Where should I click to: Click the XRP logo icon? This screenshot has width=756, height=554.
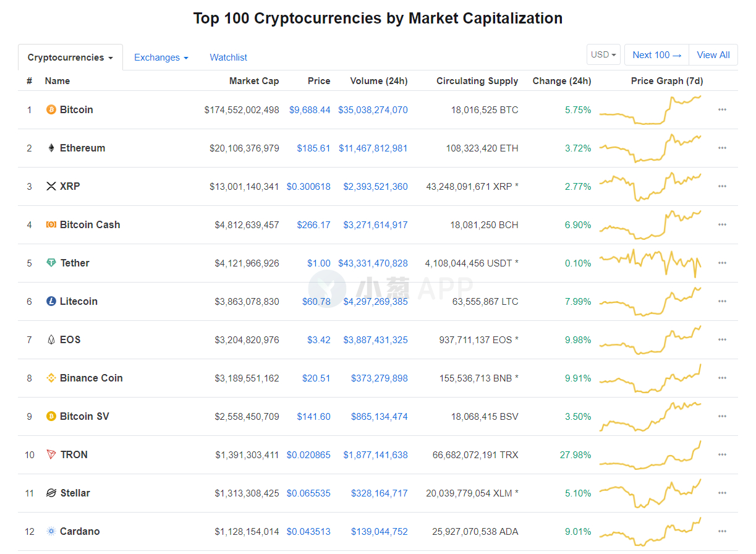(51, 187)
